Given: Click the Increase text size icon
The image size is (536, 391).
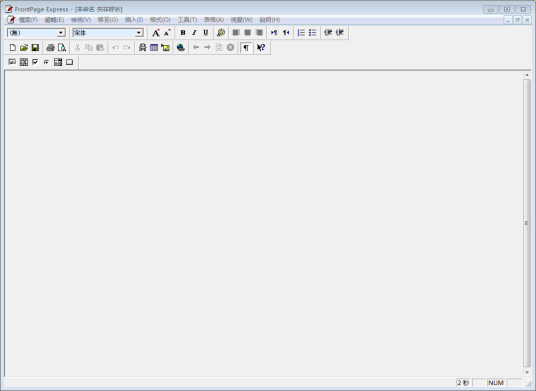Looking at the screenshot, I should pyautogui.click(x=156, y=33).
